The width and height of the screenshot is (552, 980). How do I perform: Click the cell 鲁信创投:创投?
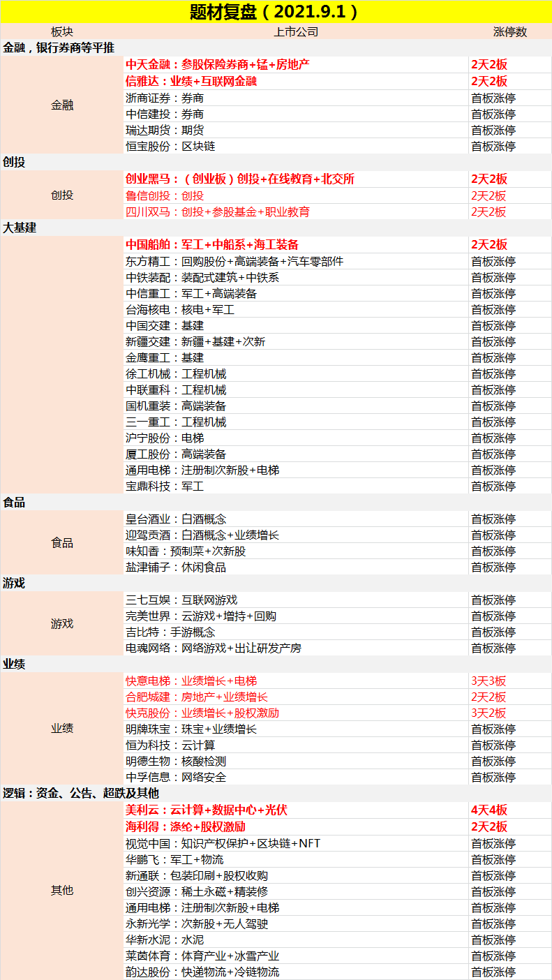pyautogui.click(x=296, y=195)
